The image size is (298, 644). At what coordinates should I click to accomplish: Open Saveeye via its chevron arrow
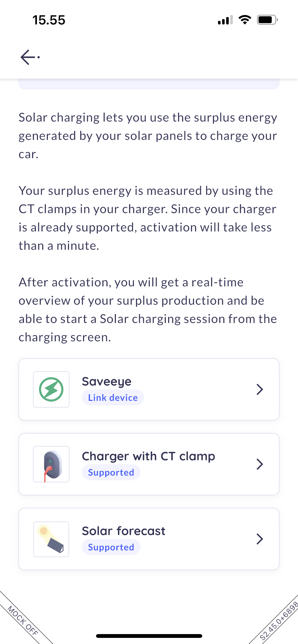click(x=260, y=389)
